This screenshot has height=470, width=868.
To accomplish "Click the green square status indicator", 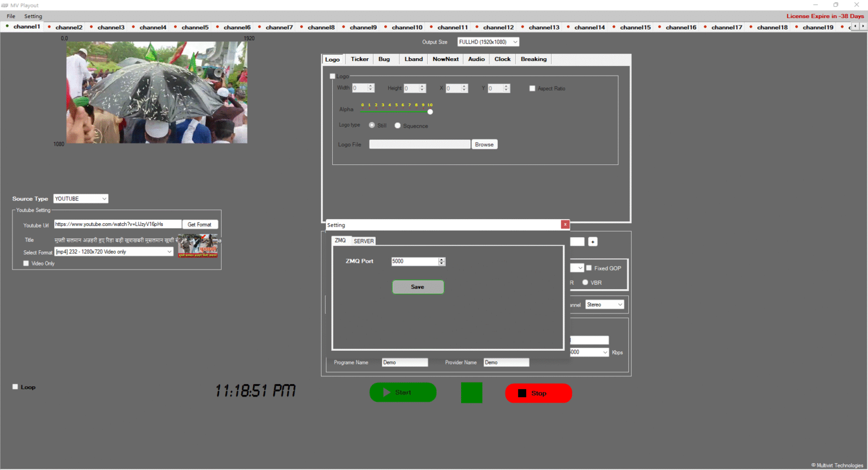I will pos(471,393).
